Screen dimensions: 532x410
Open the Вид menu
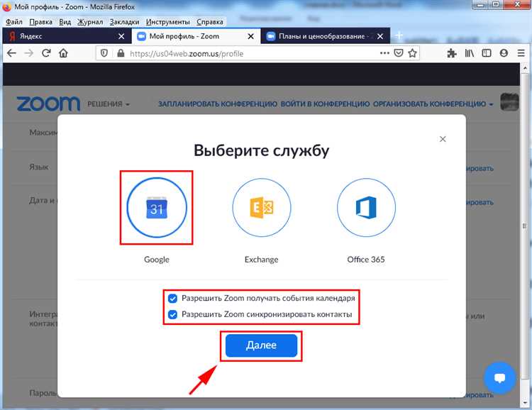(65, 22)
